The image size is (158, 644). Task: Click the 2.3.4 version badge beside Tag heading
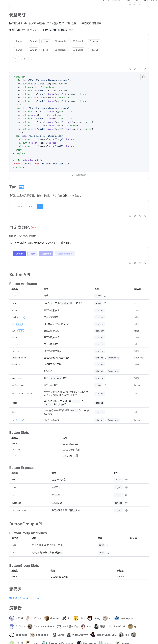coord(22,187)
